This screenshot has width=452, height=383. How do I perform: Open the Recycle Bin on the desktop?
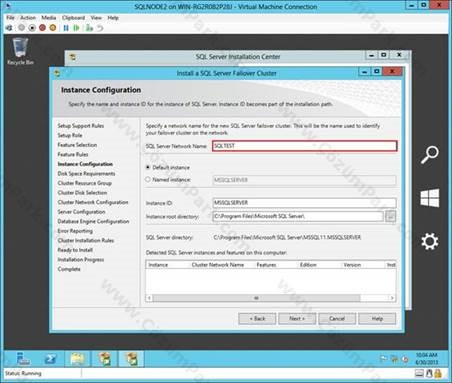[x=20, y=51]
